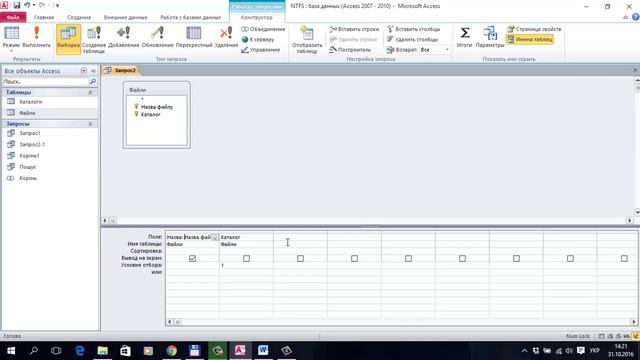Open Word from the taskbar
The height and width of the screenshot is (360, 640).
pos(263,350)
